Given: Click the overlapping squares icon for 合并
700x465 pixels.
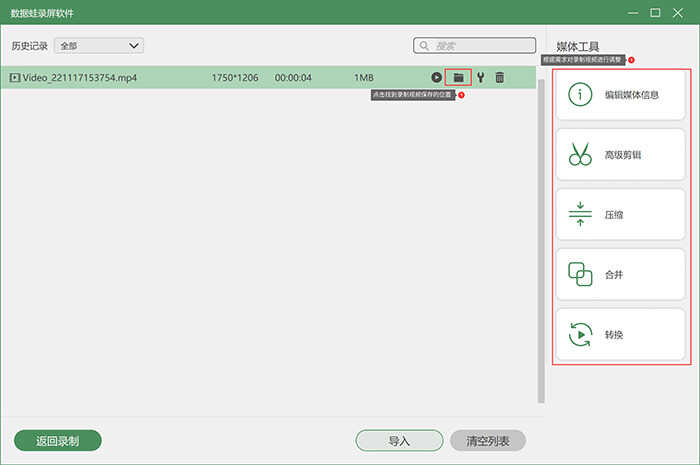Looking at the screenshot, I should point(580,274).
